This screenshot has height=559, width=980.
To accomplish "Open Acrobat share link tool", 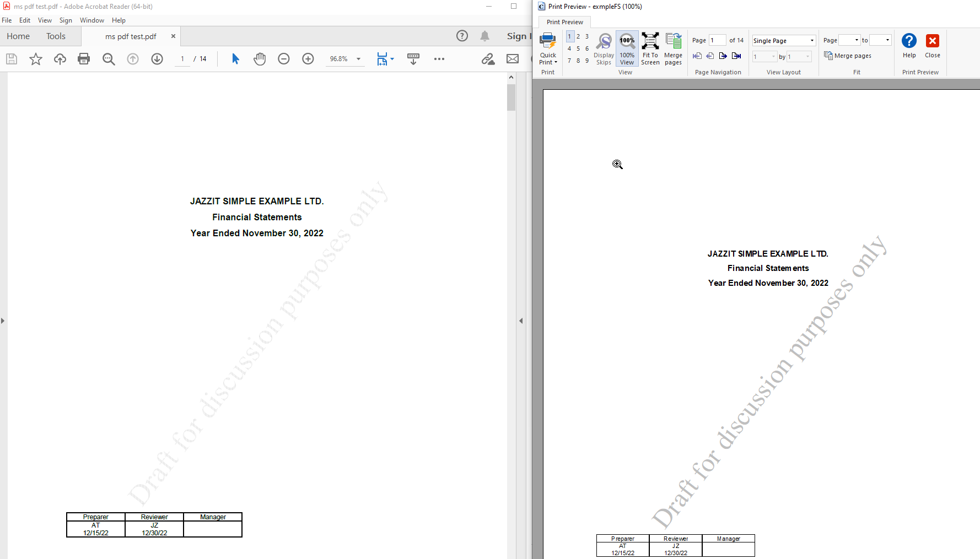I will pyautogui.click(x=488, y=59).
